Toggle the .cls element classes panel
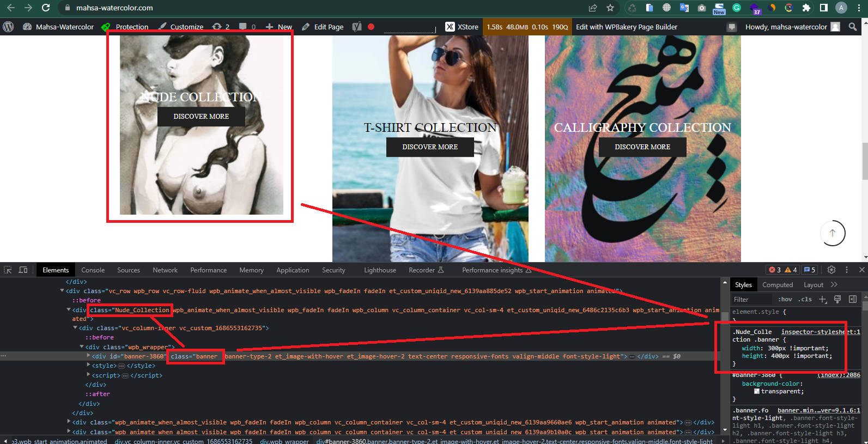The width and height of the screenshot is (868, 444). [x=805, y=299]
